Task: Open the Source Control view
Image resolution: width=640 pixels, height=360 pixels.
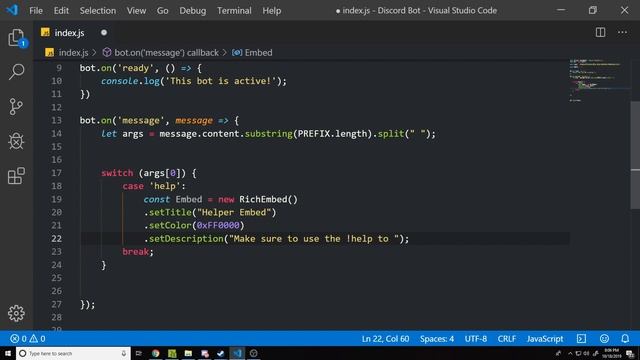Action: 16,107
